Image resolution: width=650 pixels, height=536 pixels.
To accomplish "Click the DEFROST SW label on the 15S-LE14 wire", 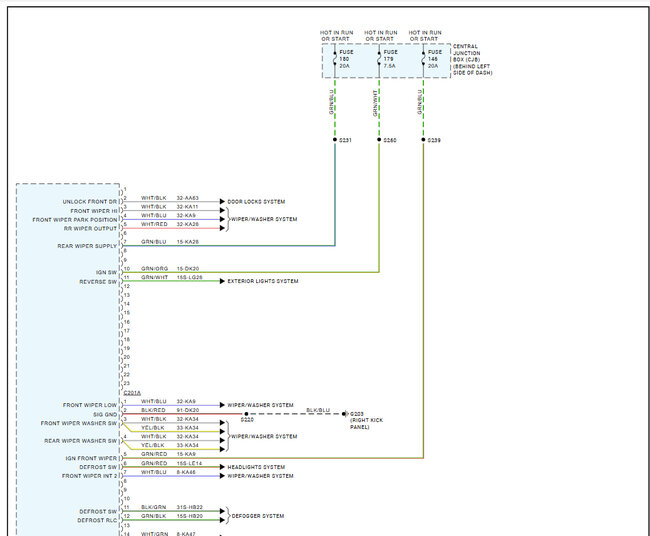I will pyautogui.click(x=98, y=467).
